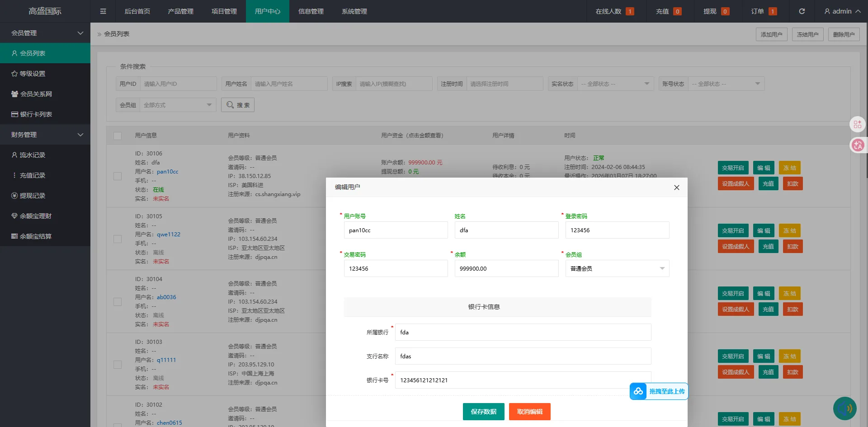This screenshot has height=427, width=868.
Task: Open the green support widget at bottom right
Action: [846, 408]
